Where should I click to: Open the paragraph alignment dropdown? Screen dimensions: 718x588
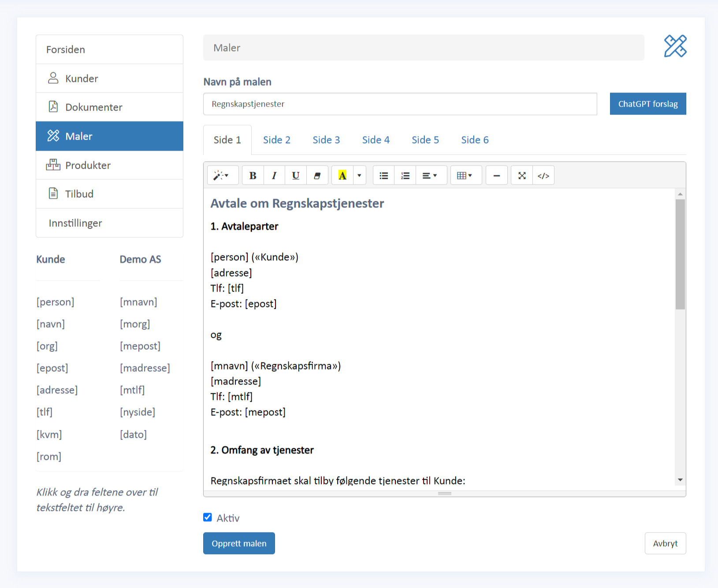(x=430, y=176)
